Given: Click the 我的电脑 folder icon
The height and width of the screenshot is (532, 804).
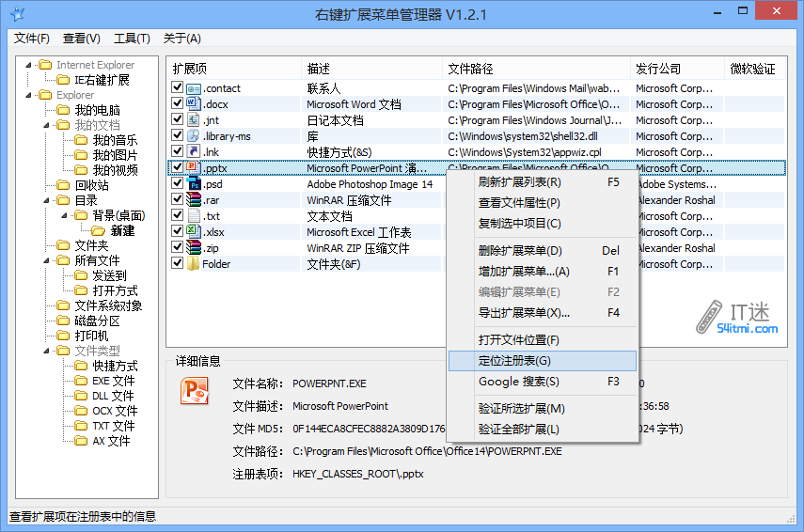Looking at the screenshot, I should [63, 110].
